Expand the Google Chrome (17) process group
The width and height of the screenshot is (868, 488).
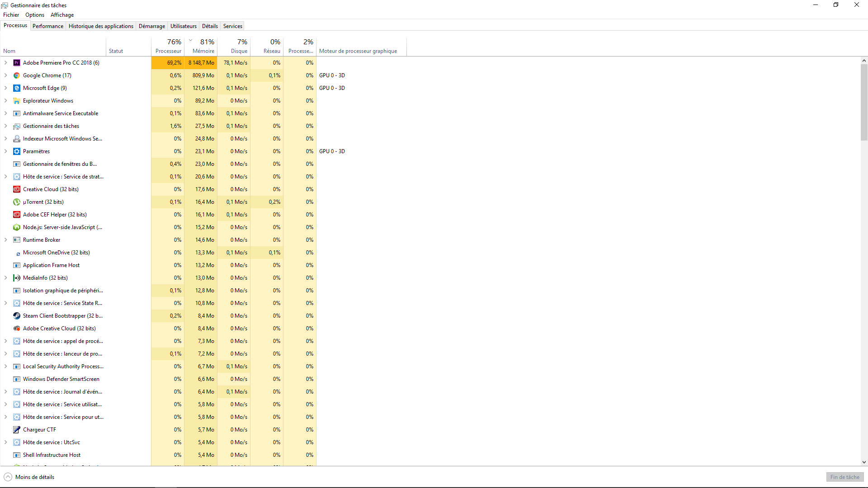click(6, 75)
